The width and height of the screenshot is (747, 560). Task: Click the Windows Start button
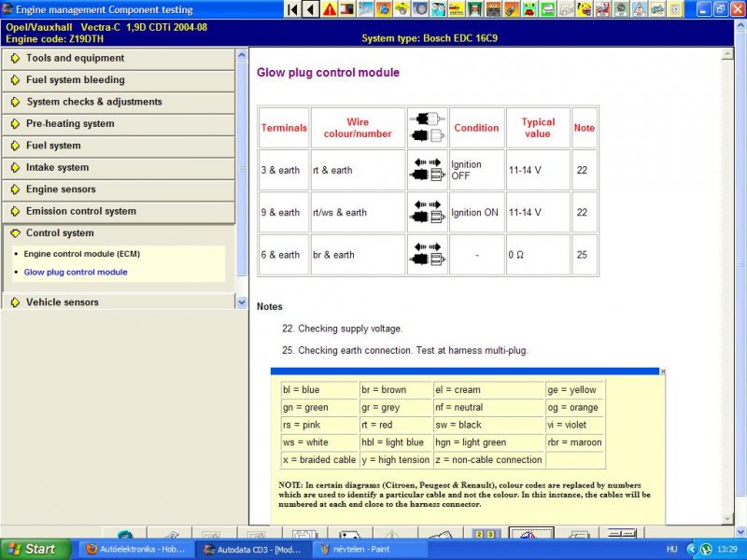point(35,549)
